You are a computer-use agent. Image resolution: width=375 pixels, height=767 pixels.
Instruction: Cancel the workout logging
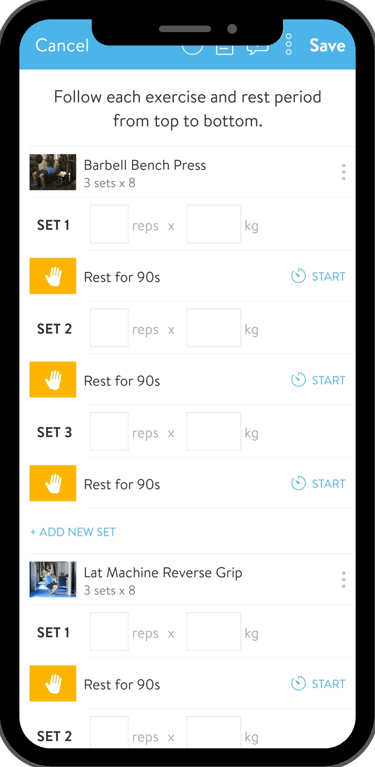coord(62,45)
